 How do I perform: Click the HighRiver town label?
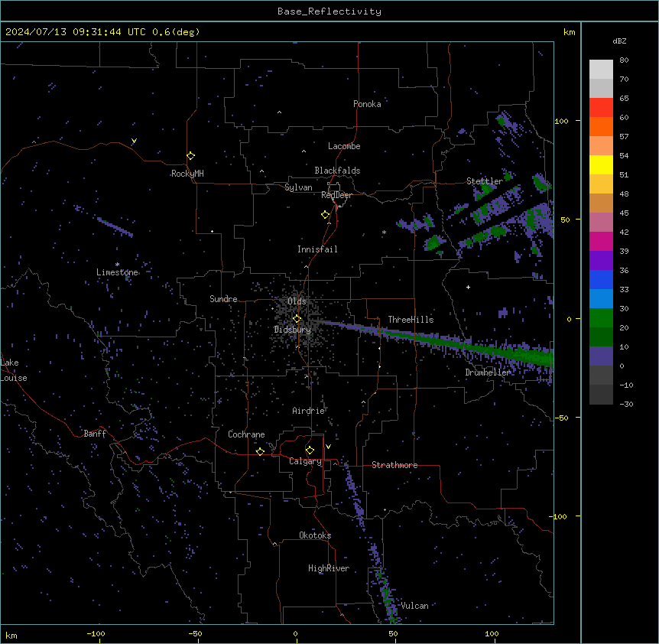[x=329, y=568]
